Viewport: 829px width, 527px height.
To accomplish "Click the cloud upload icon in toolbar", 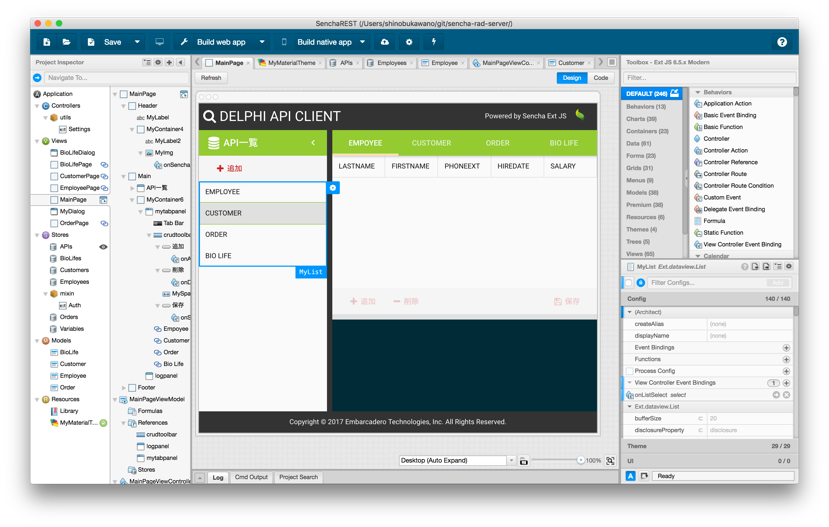I will click(385, 42).
